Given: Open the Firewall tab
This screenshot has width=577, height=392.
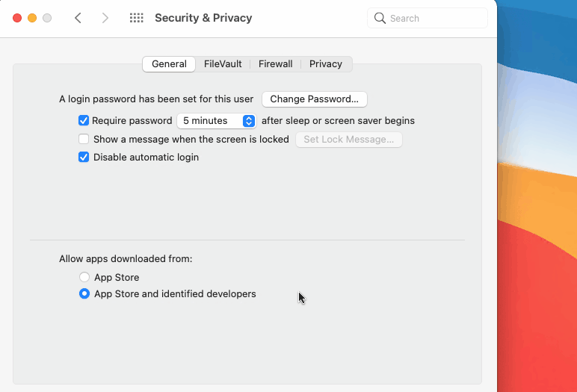Looking at the screenshot, I should 275,64.
